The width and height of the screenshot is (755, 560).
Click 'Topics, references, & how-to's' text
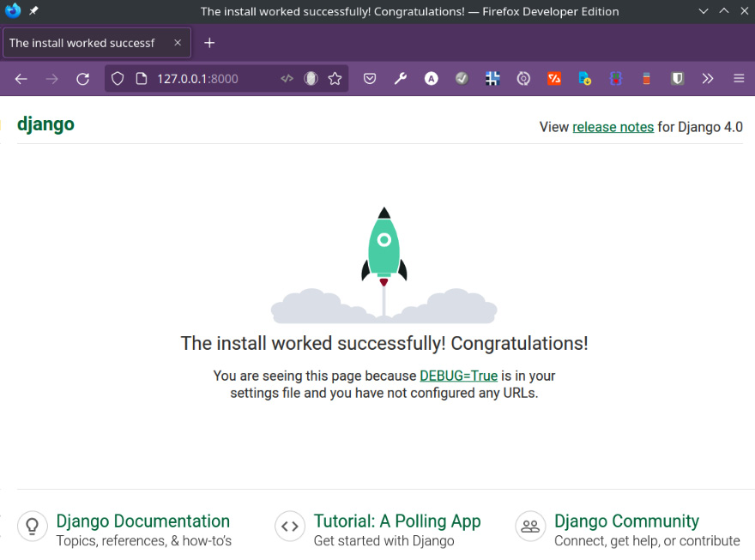click(x=144, y=541)
